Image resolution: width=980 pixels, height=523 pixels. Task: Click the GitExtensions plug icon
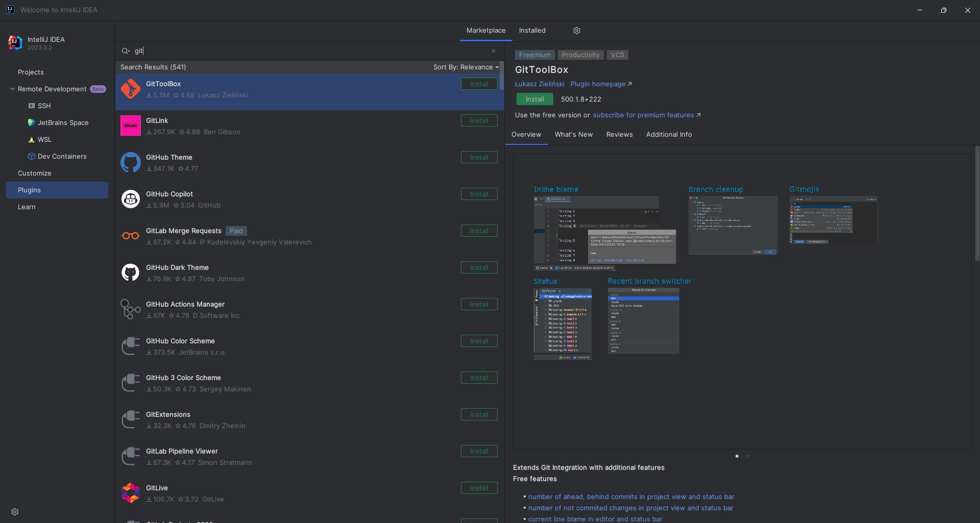click(x=131, y=419)
